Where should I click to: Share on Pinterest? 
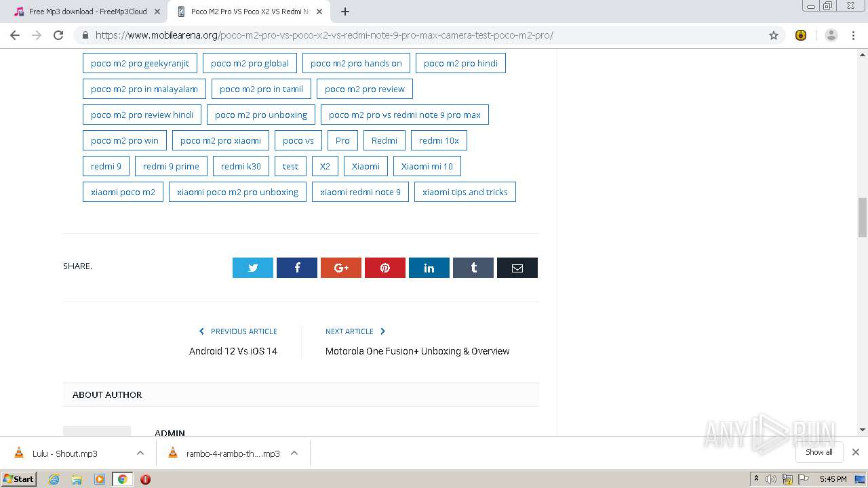[x=385, y=268]
